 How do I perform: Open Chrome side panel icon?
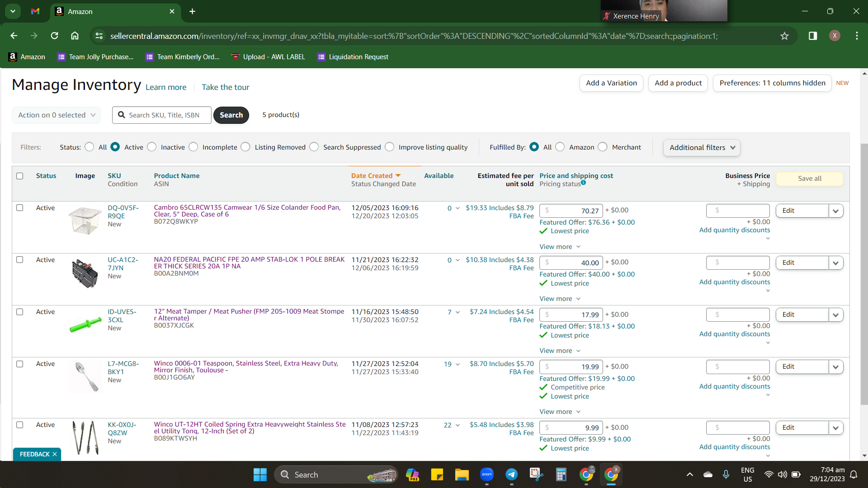(813, 36)
